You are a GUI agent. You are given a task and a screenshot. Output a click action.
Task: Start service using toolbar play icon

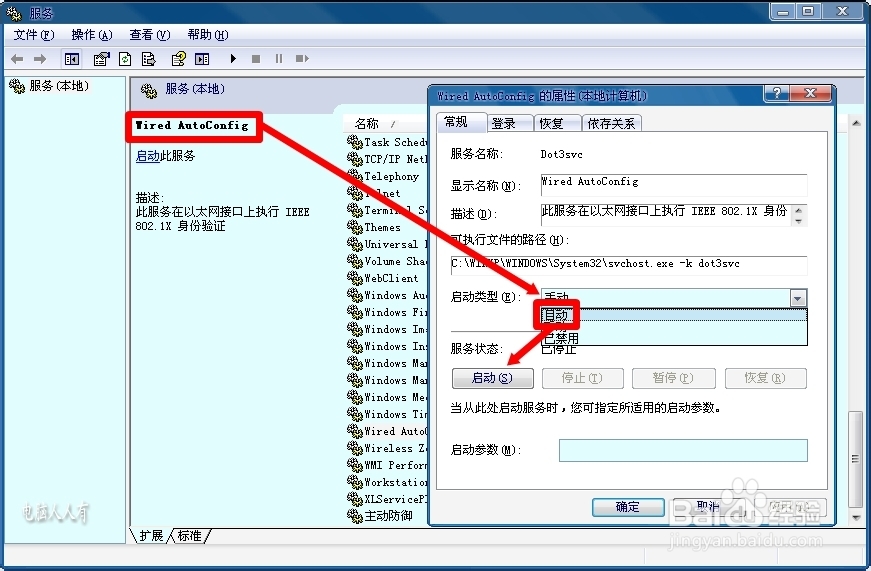[x=233, y=58]
